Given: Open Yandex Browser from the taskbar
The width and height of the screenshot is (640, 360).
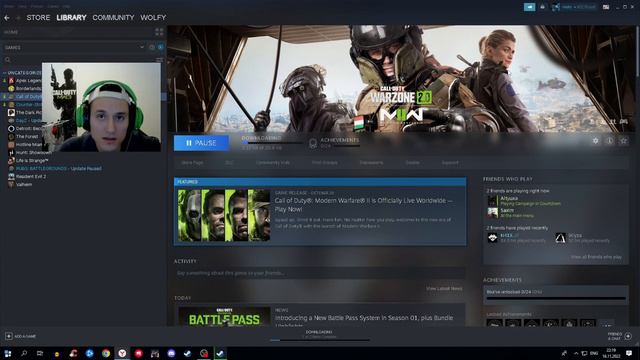Looking at the screenshot, I should point(122,353).
